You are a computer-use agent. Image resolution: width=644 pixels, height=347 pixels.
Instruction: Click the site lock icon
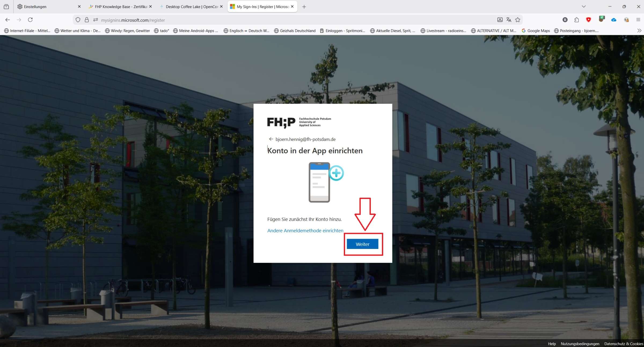[x=87, y=20]
